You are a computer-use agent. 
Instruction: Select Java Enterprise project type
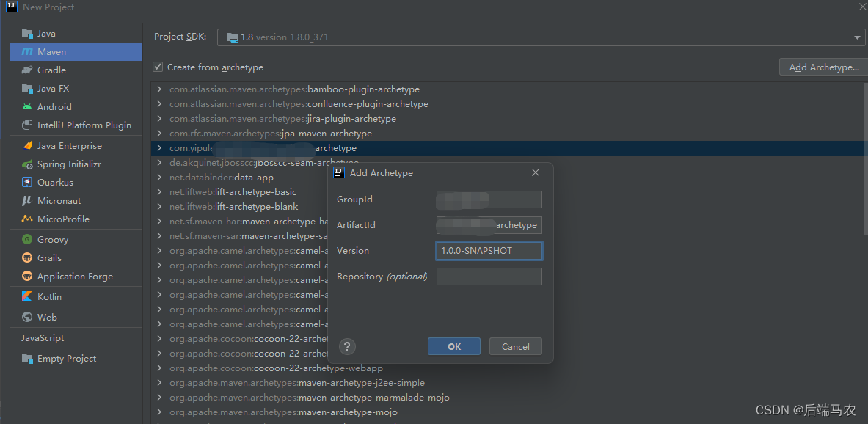click(x=70, y=145)
